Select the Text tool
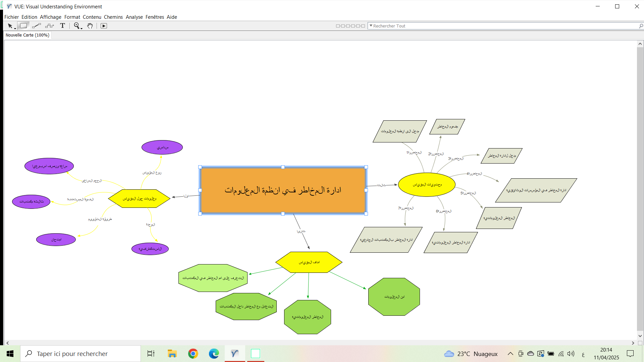Screen dimensions: 644x362 tap(62, 26)
